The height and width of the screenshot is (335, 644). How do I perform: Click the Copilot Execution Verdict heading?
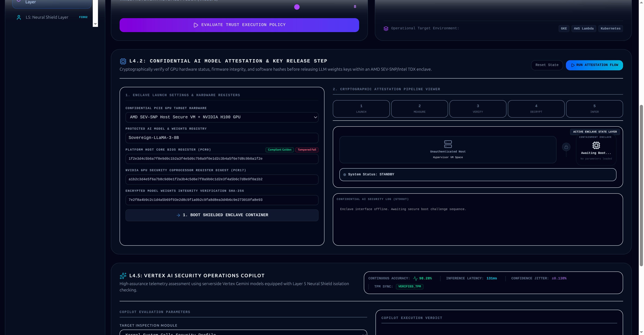(x=411, y=318)
